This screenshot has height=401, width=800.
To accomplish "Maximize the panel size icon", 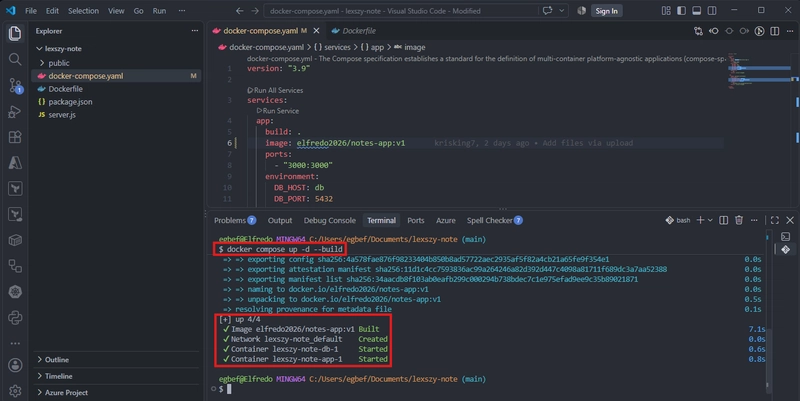I will click(x=774, y=220).
